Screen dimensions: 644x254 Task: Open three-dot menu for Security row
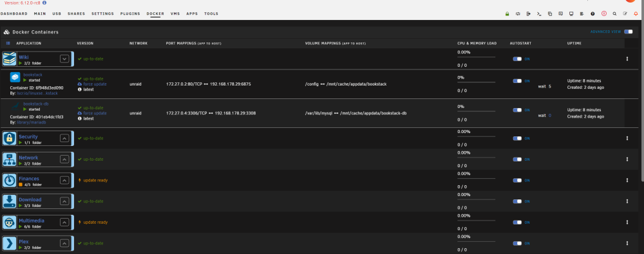click(627, 138)
